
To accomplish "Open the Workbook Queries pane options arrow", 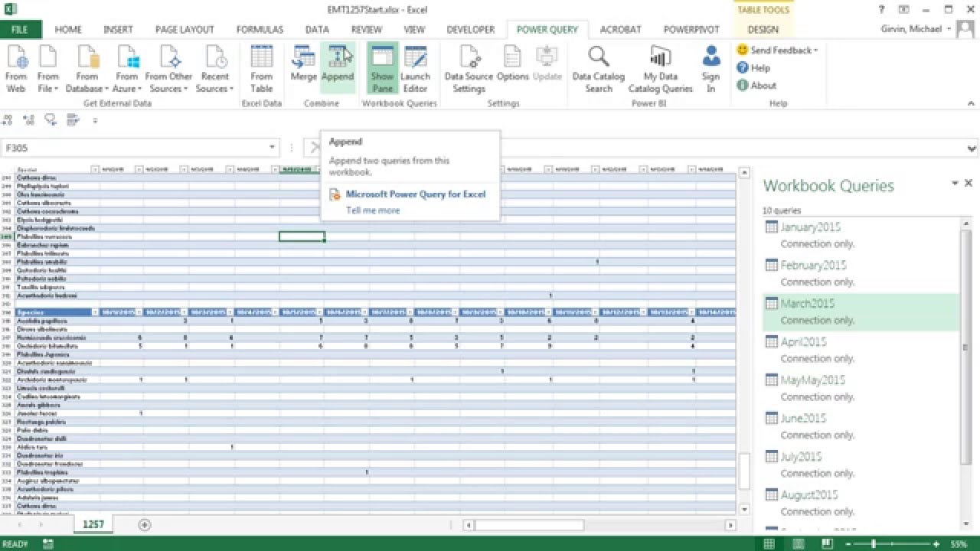I will (x=955, y=184).
